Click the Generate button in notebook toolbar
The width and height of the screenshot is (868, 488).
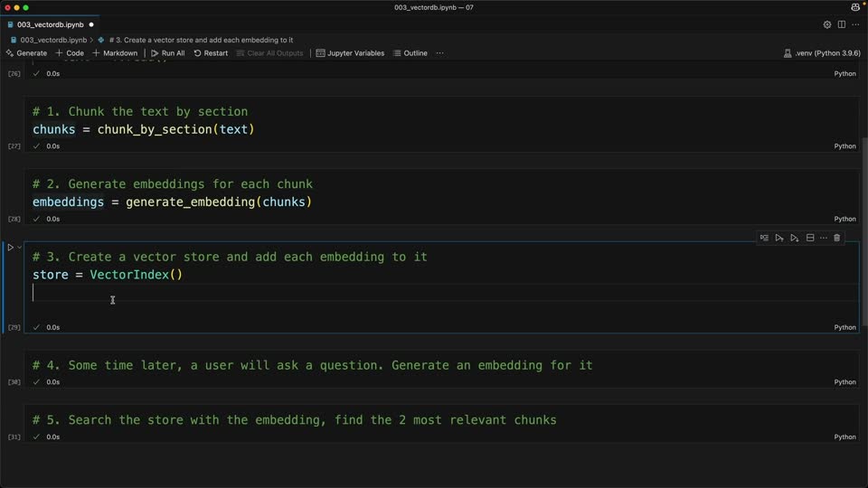coord(26,53)
